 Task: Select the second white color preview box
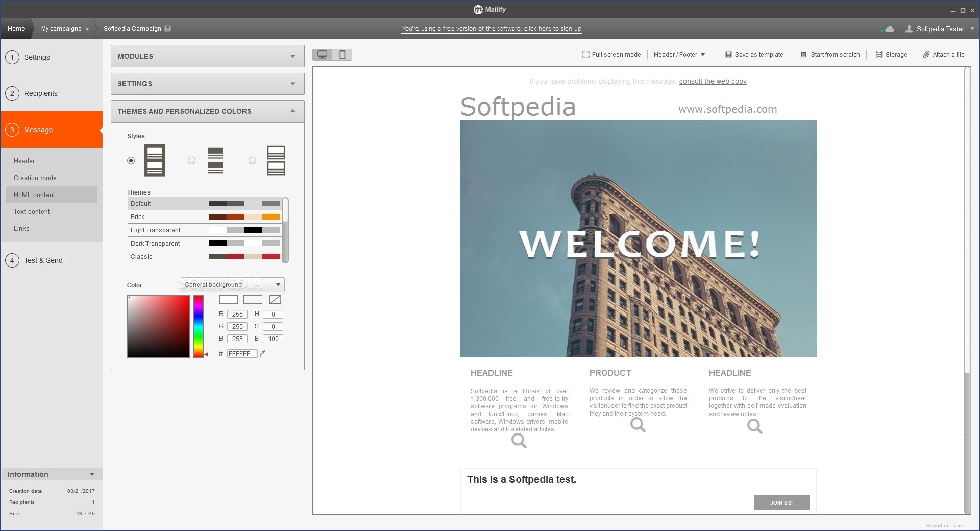pos(253,300)
